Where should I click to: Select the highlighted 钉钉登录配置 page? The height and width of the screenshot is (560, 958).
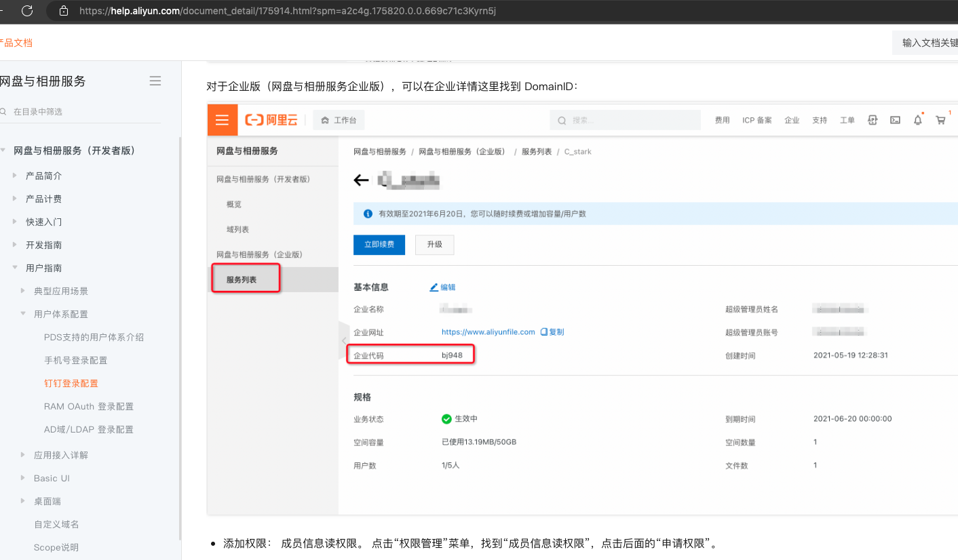tap(71, 383)
